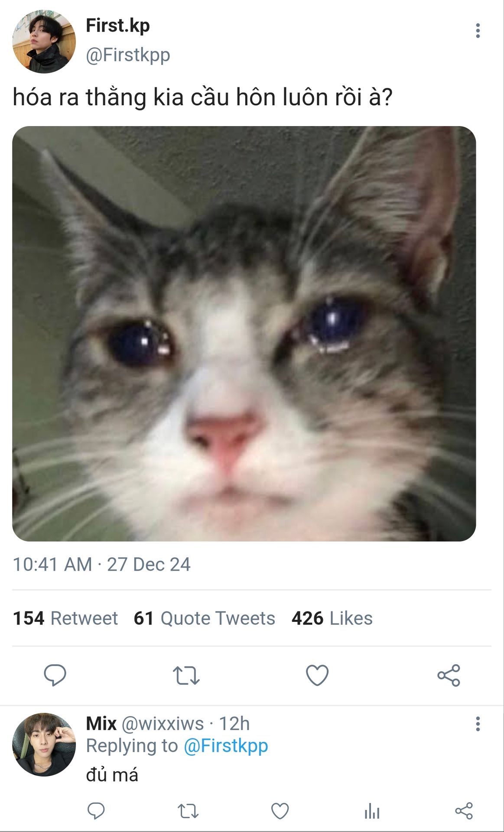Open the @Firstkpp mention link
This screenshot has height=832, width=504.
point(226,746)
